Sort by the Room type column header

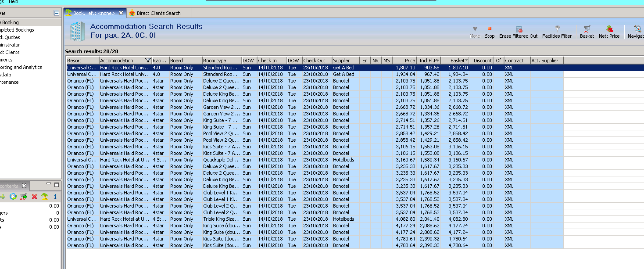[x=222, y=61]
